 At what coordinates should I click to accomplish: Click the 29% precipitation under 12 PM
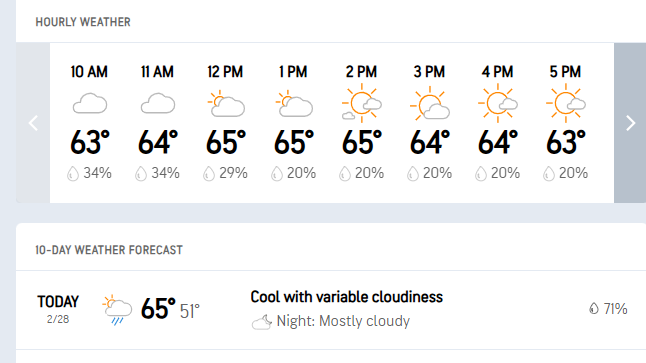pyautogui.click(x=225, y=173)
